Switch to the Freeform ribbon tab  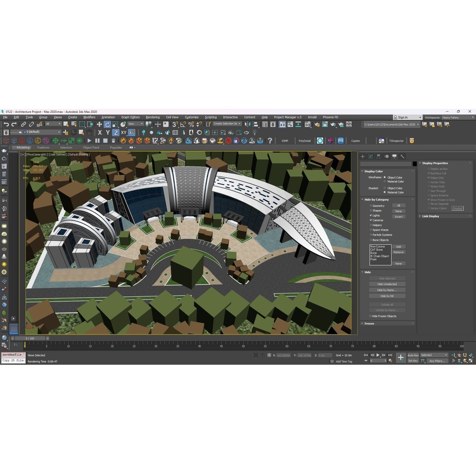pos(43,148)
